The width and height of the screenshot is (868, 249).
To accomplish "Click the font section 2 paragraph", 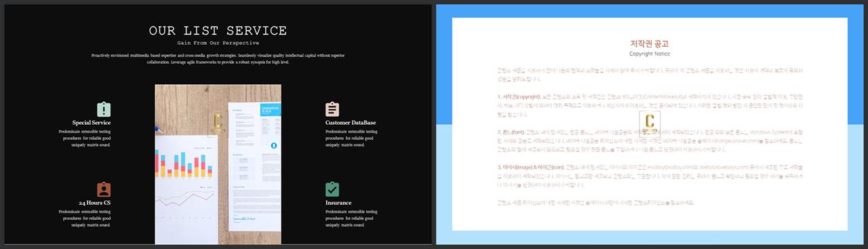I will coord(650,140).
